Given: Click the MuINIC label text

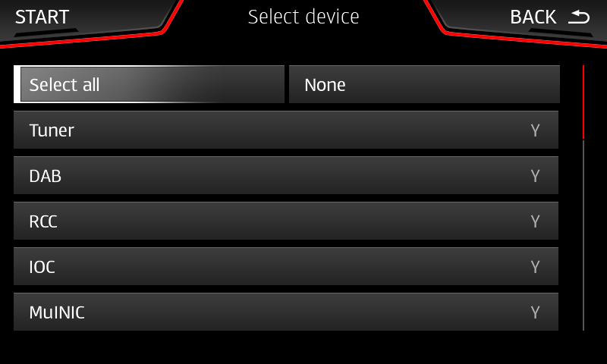Looking at the screenshot, I should (x=57, y=312).
